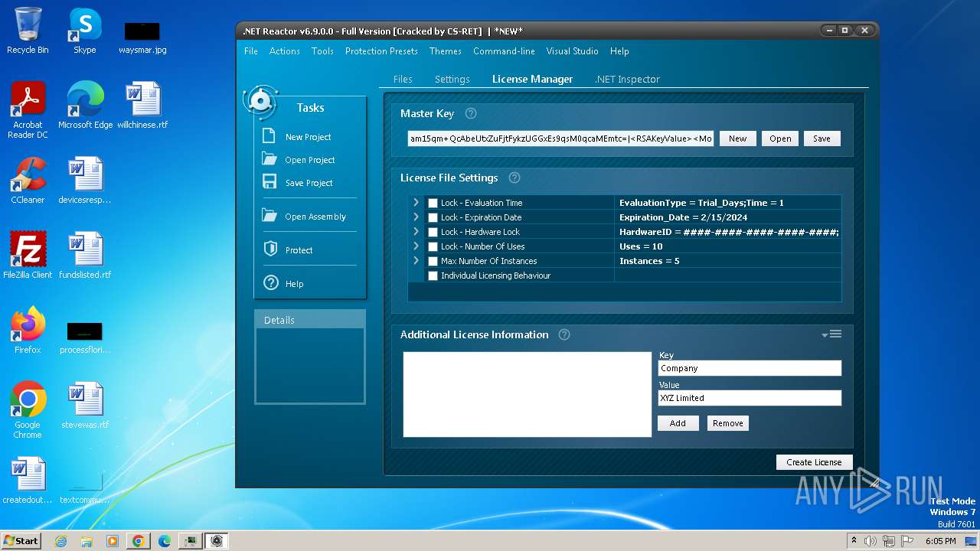Viewport: 980px width, 551px height.
Task: Click help icon next to Additional License Information
Action: tap(564, 334)
